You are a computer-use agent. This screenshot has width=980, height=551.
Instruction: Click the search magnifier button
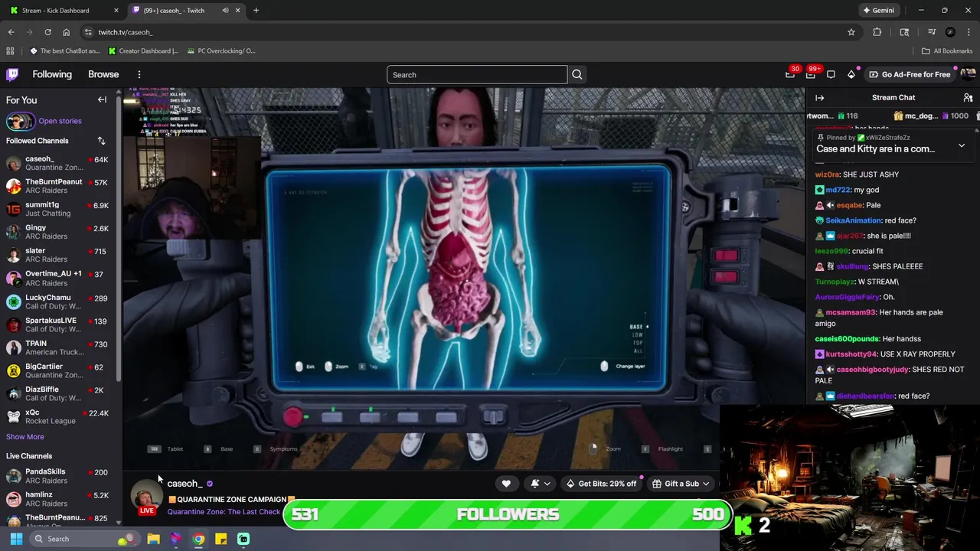[577, 74]
